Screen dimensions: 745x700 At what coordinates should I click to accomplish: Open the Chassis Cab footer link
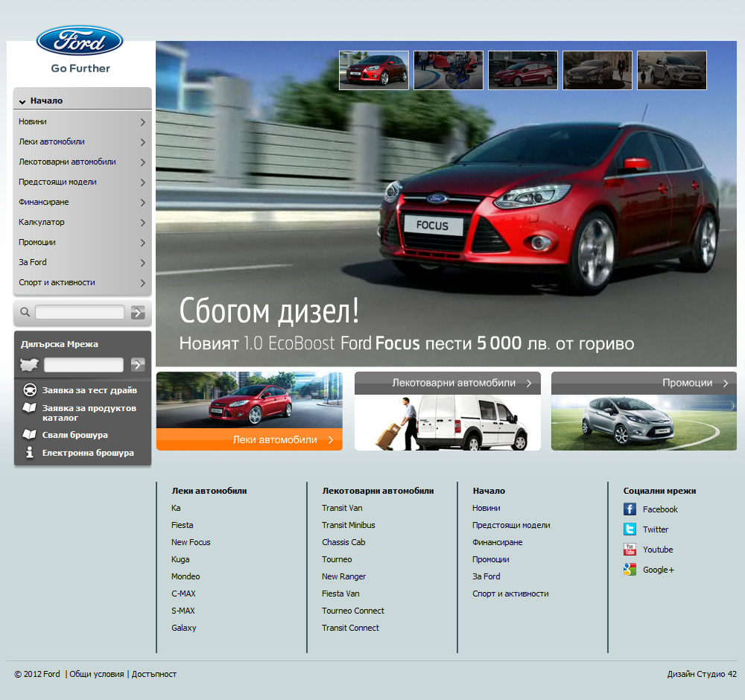343,542
